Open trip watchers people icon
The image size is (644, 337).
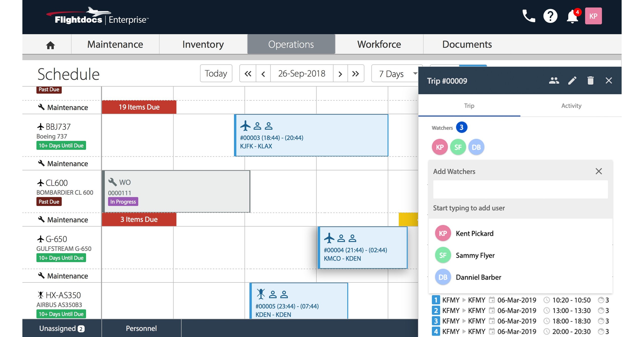tap(554, 81)
